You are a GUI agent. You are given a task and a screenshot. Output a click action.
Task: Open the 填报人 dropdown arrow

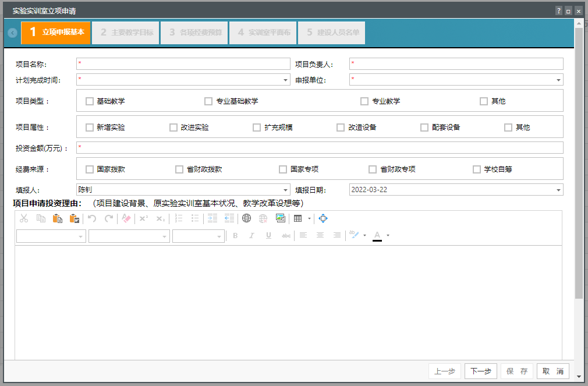286,190
